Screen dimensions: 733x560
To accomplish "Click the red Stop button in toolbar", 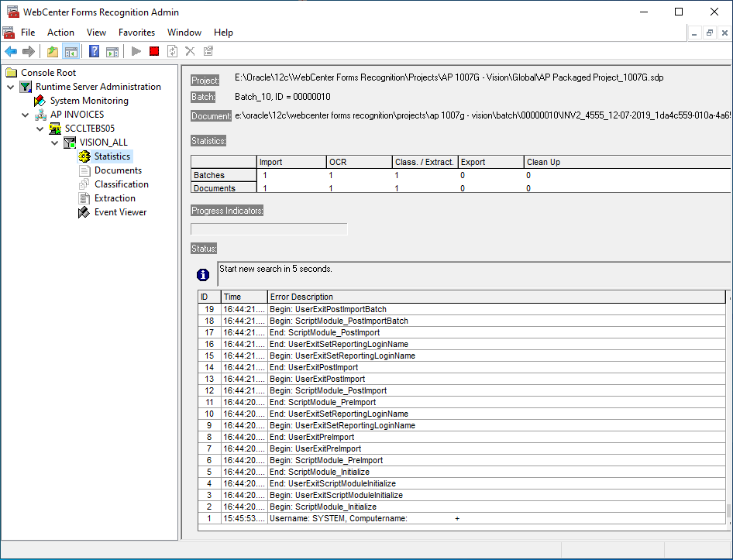I will pos(154,51).
